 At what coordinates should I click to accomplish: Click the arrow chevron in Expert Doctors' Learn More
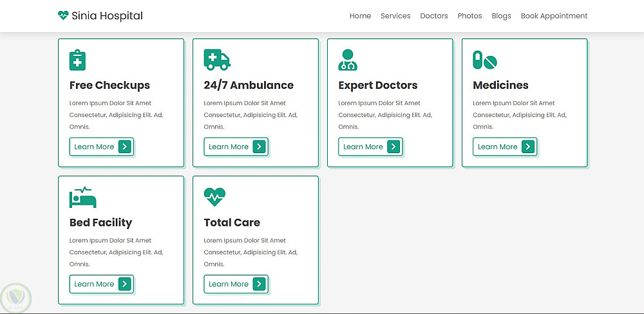393,147
